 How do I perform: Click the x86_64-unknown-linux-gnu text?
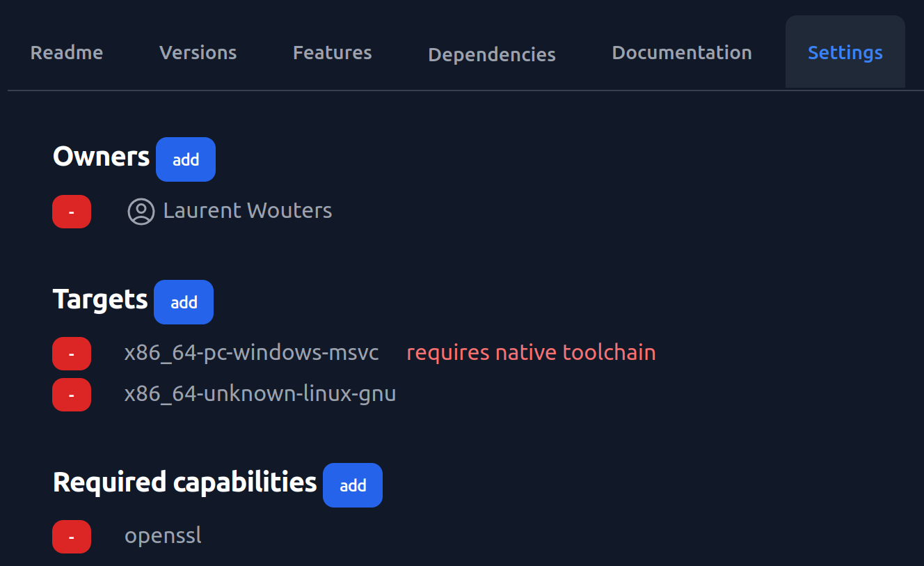[260, 394]
